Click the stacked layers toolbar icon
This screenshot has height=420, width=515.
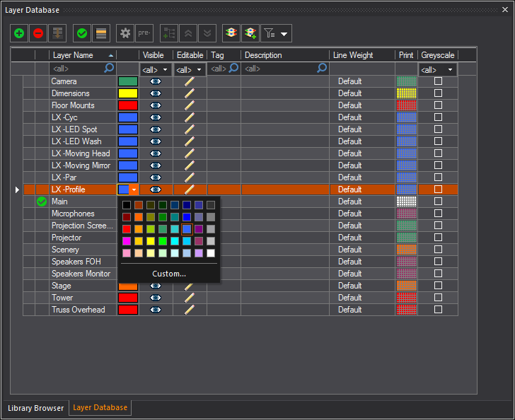230,33
